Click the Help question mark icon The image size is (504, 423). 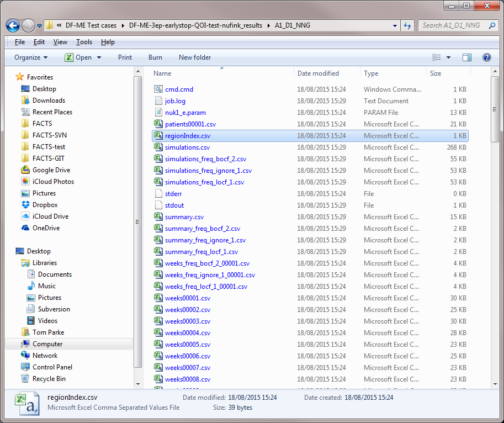tap(486, 57)
